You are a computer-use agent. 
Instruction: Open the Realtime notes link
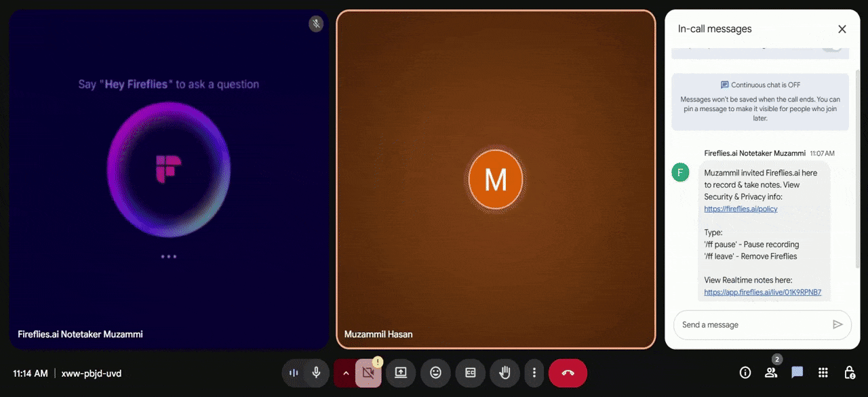(763, 292)
